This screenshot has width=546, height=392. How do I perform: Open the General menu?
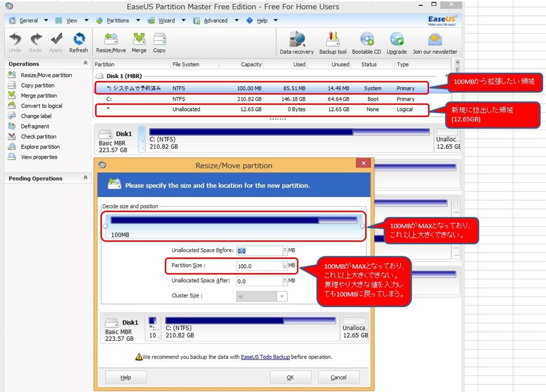click(x=29, y=21)
